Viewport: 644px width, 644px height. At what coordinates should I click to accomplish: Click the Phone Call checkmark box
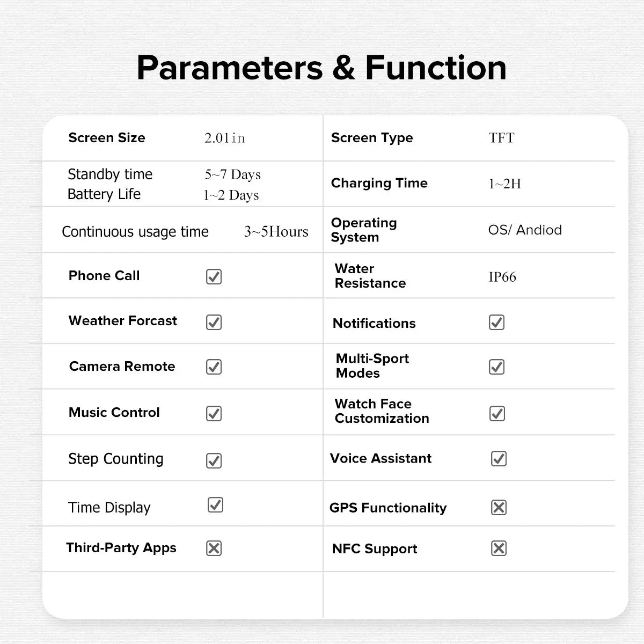pos(214,277)
